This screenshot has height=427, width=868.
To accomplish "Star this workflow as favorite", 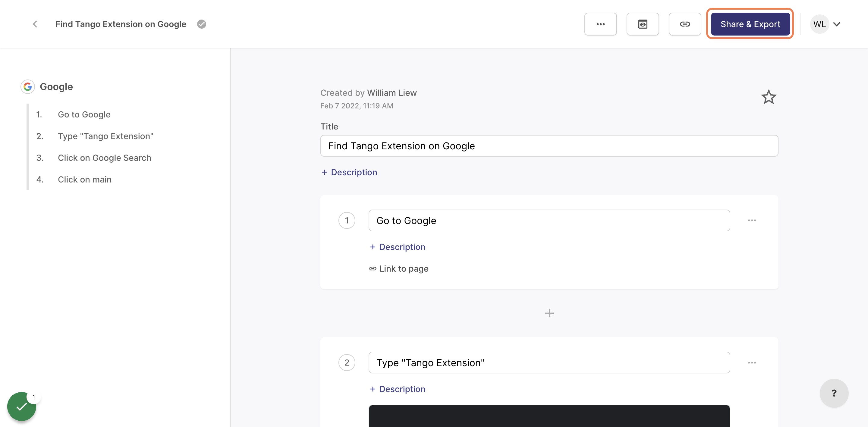I will point(768,97).
